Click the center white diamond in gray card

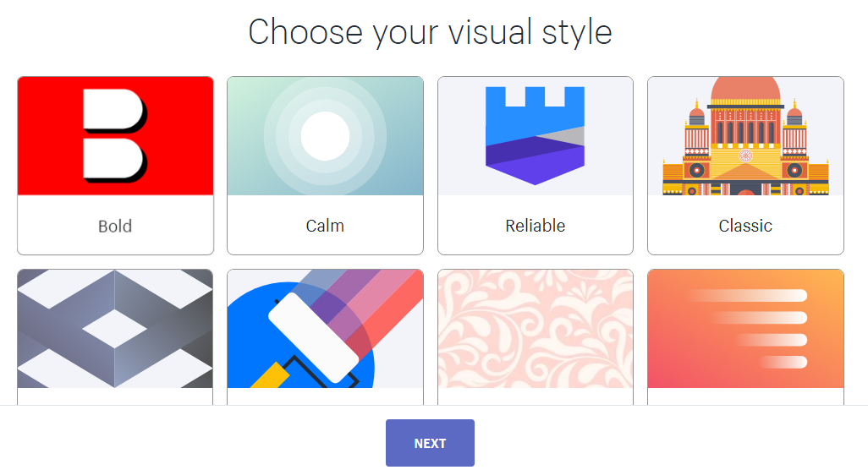coord(114,329)
